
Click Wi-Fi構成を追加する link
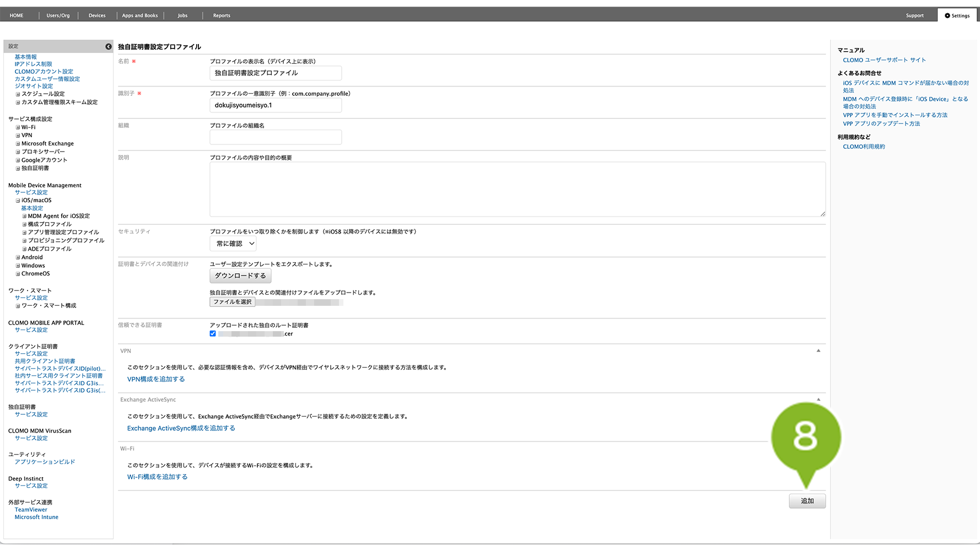(x=157, y=477)
